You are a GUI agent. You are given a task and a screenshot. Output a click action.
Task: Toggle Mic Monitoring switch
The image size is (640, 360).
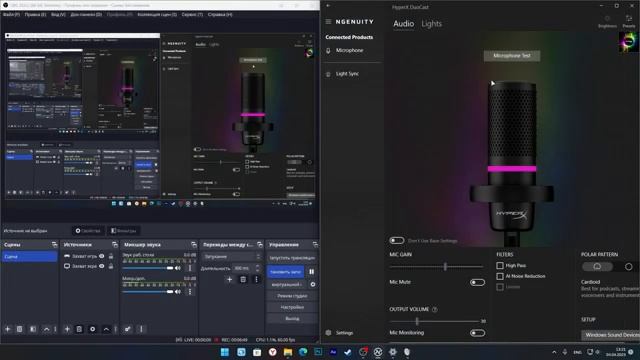477,333
